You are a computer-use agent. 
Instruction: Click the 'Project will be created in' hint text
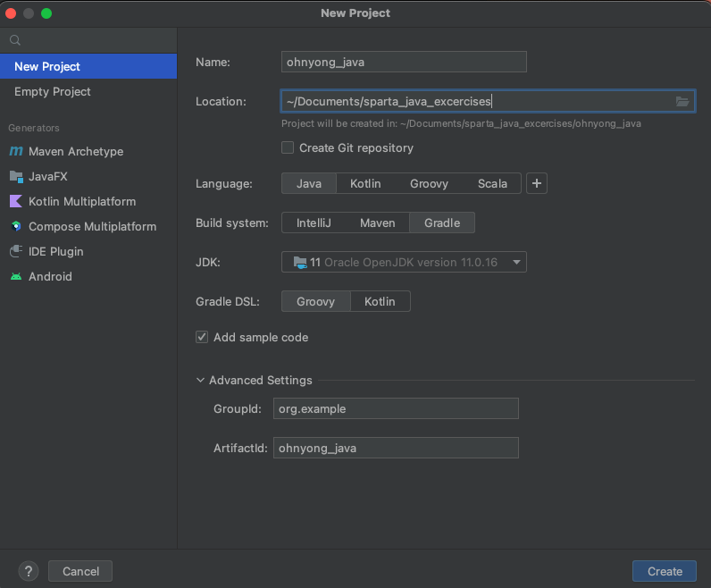461,123
